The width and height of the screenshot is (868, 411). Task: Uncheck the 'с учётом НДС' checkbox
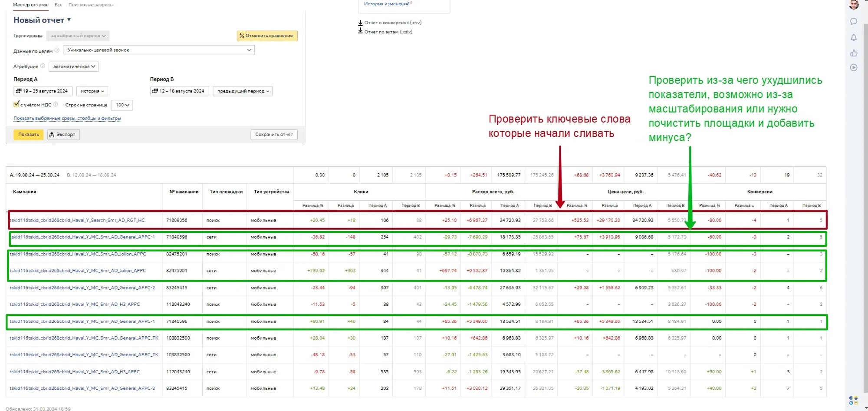(16, 104)
